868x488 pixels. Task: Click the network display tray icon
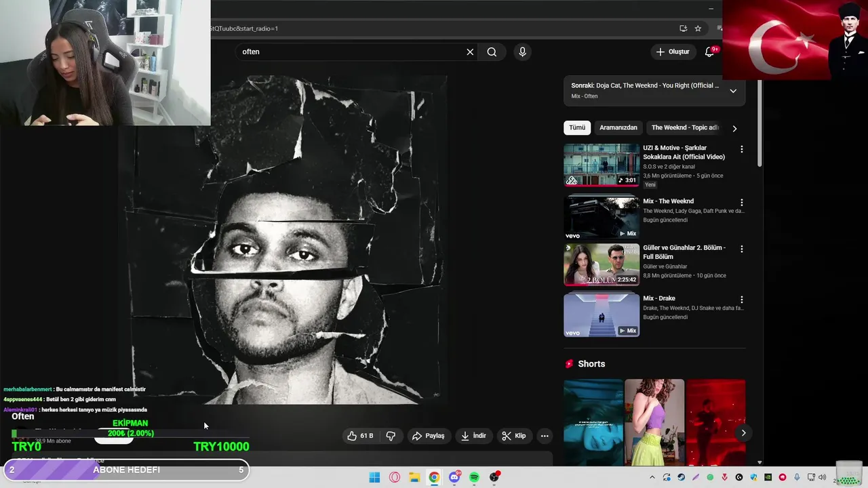pos(811,477)
